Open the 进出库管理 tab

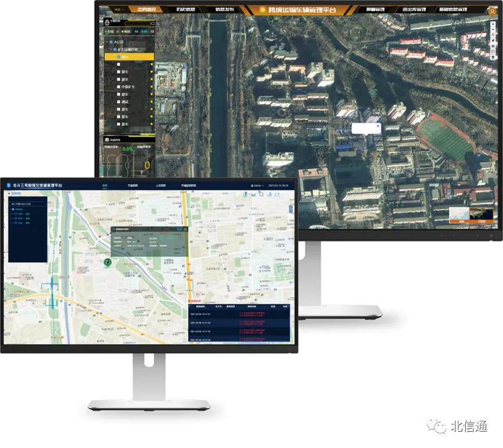413,10
